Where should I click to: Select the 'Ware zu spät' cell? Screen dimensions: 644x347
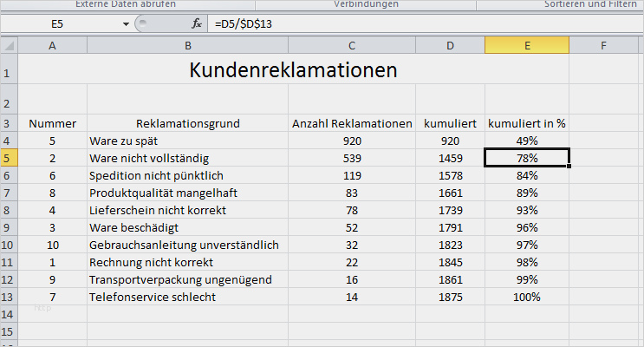187,141
